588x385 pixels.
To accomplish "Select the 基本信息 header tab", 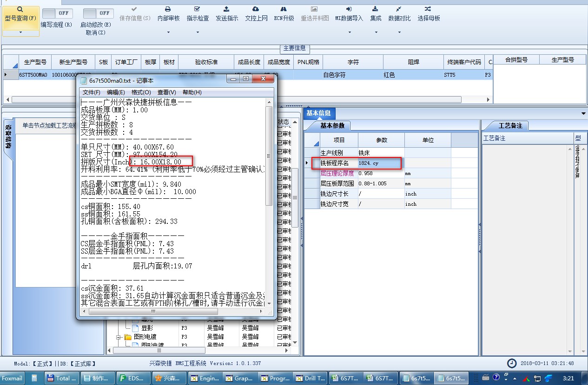I will (319, 113).
